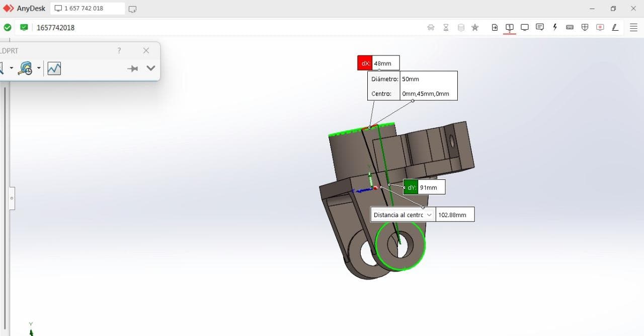Open help question mark in Measure dialog
This screenshot has width=644, height=336.
click(x=119, y=50)
